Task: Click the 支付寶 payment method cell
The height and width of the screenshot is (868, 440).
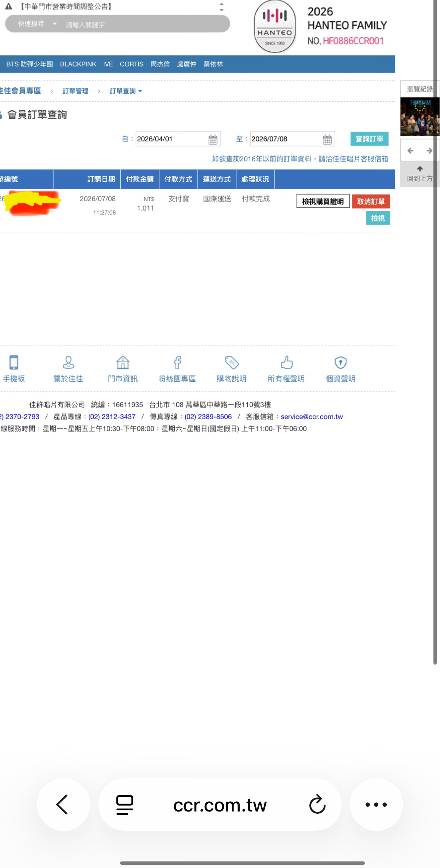Action: point(179,199)
